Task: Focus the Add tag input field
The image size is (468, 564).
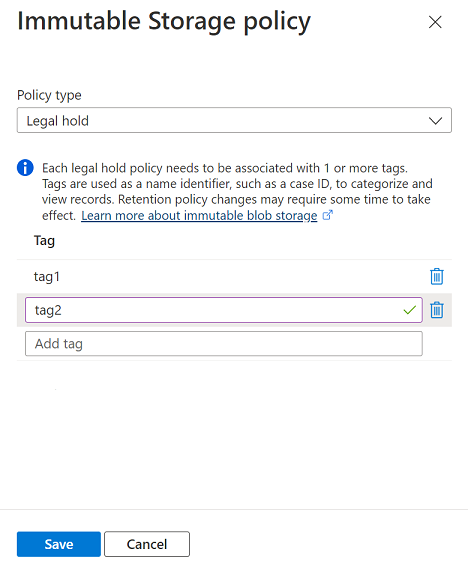Action: pos(224,344)
